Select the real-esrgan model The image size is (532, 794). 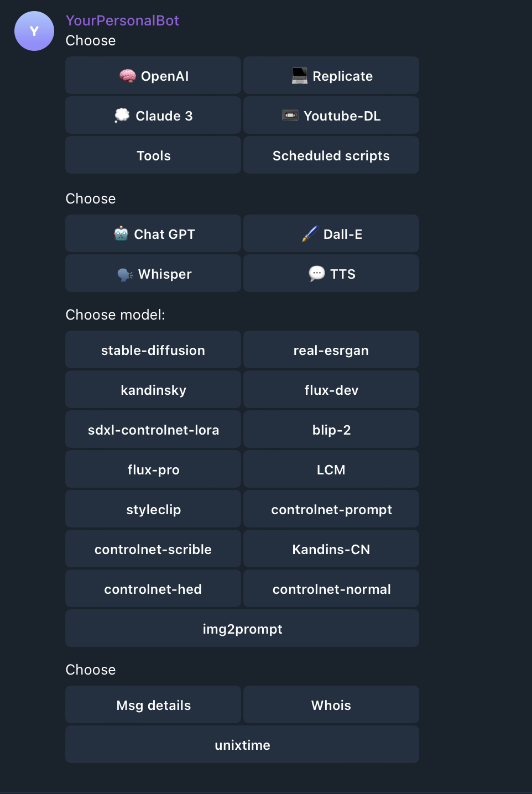coord(331,350)
